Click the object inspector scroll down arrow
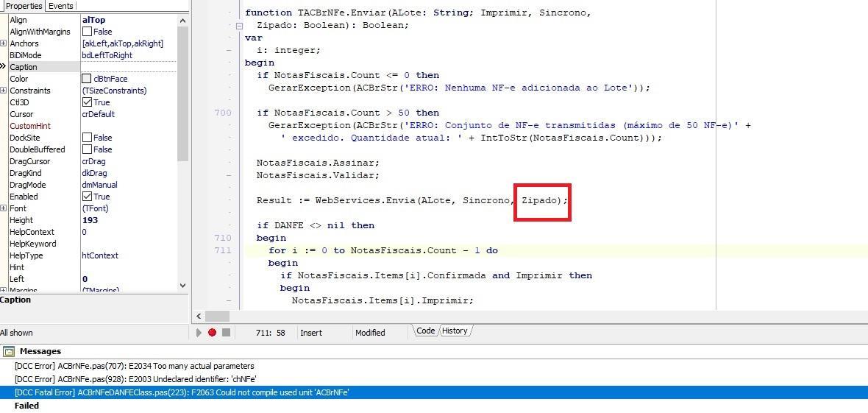Image resolution: width=868 pixels, height=413 pixels. pyautogui.click(x=183, y=286)
